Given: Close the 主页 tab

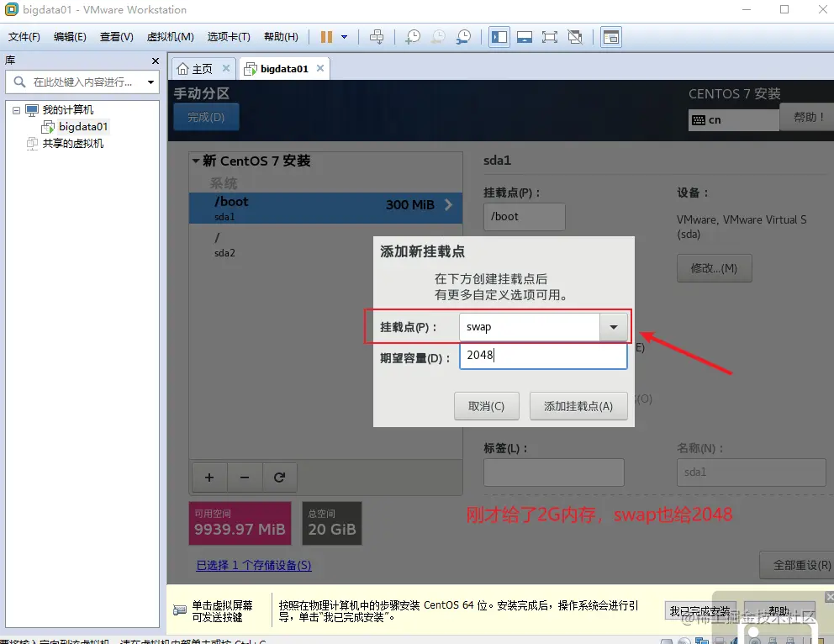Looking at the screenshot, I should [x=226, y=68].
